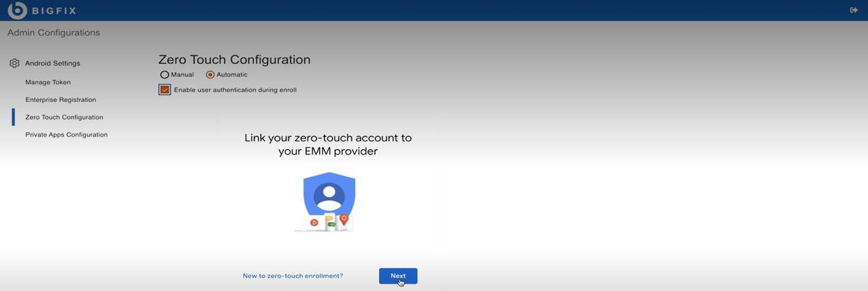Click the Admin Configurations heading

pyautogui.click(x=53, y=33)
